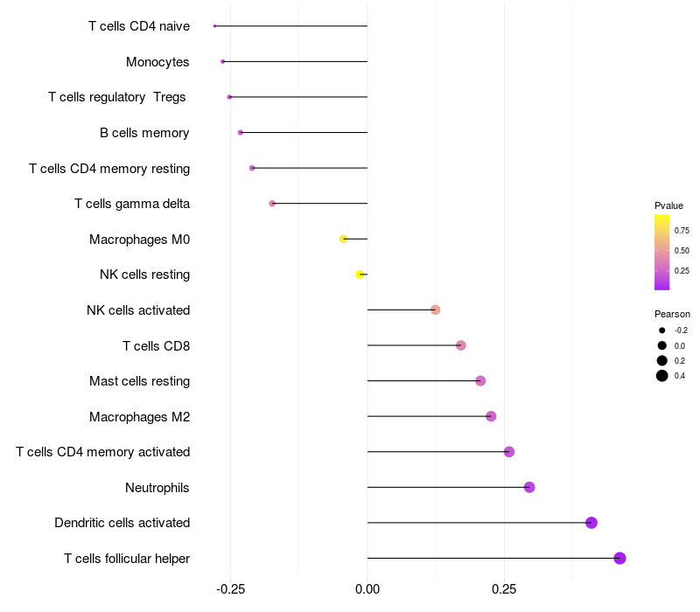
Task: Click the Dendritic cells activated lollipop dot
Action: pyautogui.click(x=591, y=523)
